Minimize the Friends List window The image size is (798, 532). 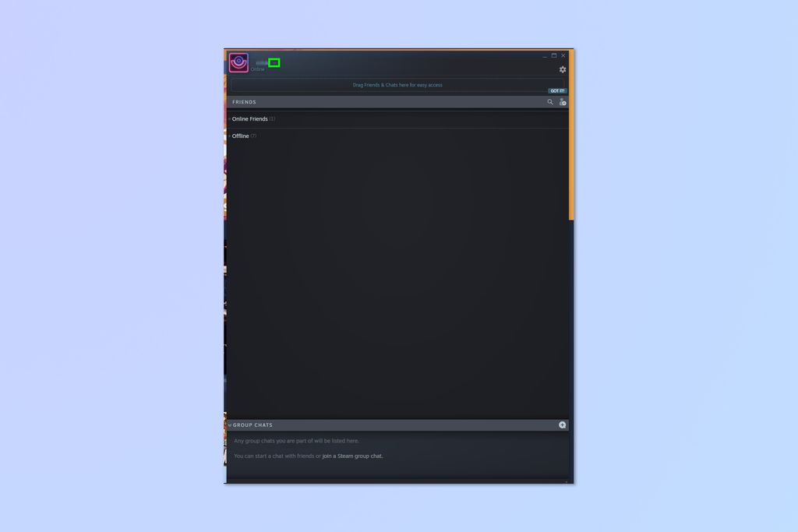(x=543, y=55)
